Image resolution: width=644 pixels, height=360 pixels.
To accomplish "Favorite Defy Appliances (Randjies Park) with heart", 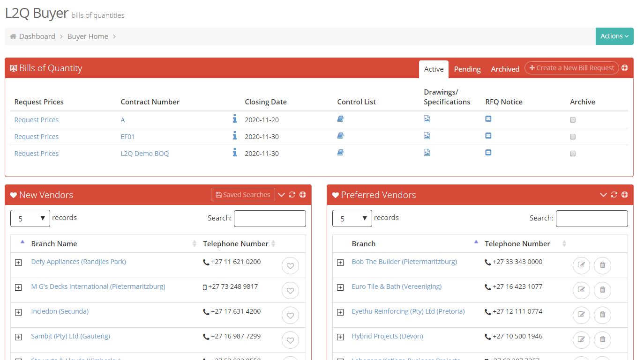I will tap(290, 266).
